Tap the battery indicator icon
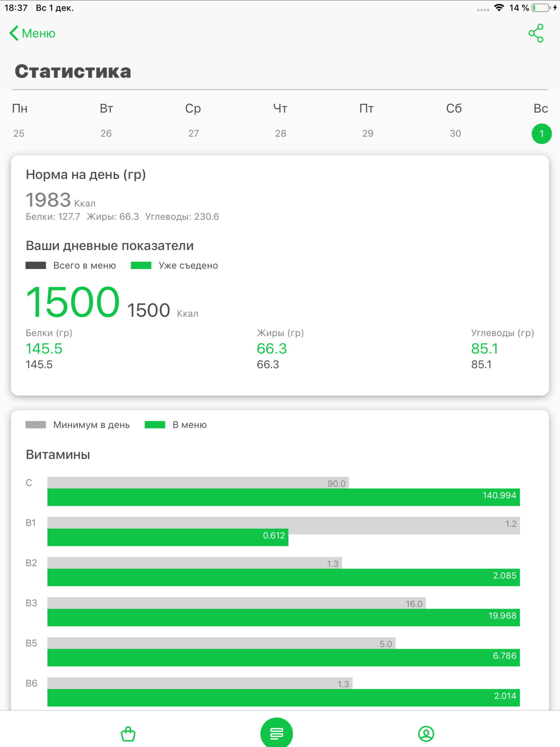Viewport: 560px width, 747px height. pos(541,8)
